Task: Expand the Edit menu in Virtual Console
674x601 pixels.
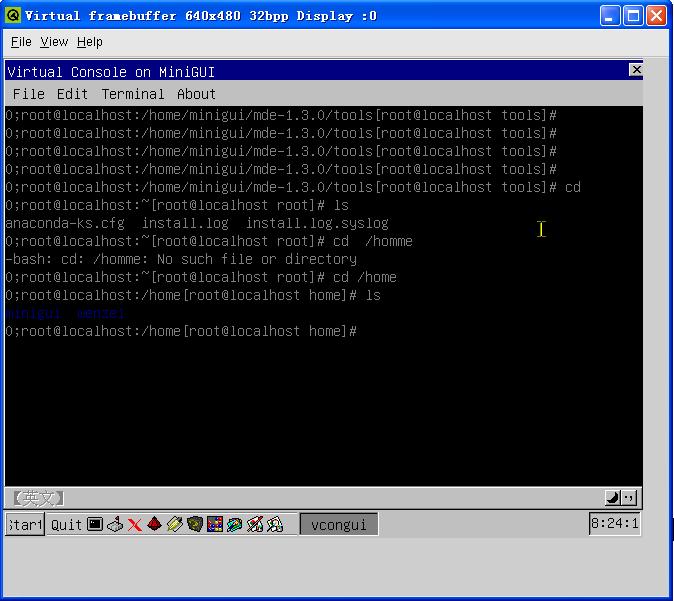Action: tap(72, 94)
